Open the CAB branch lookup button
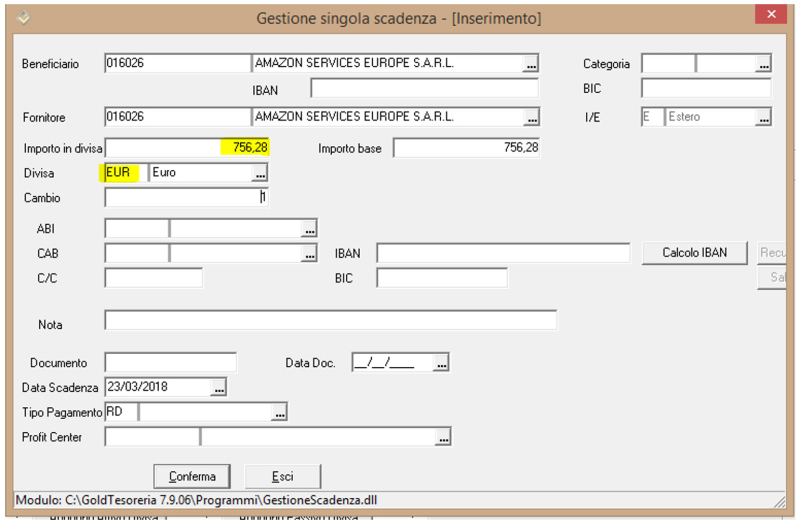This screenshot has width=800, height=525. pos(309,254)
